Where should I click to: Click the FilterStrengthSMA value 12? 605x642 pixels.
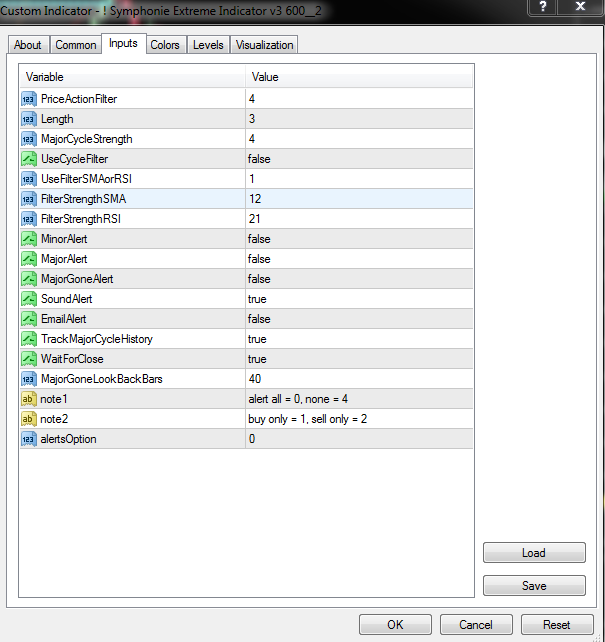pyautogui.click(x=255, y=199)
